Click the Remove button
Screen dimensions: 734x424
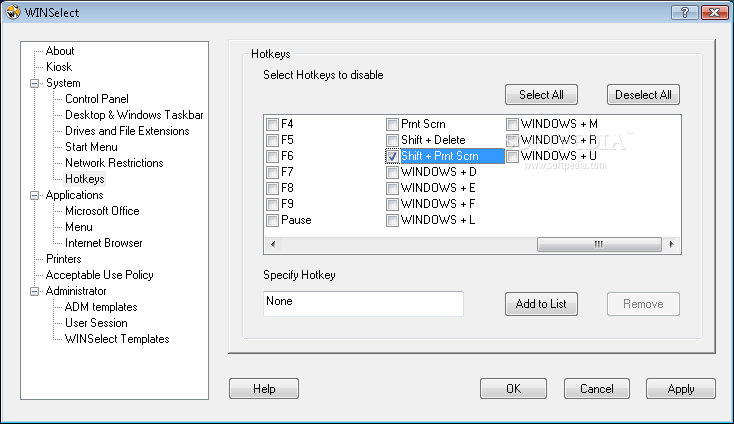click(643, 304)
